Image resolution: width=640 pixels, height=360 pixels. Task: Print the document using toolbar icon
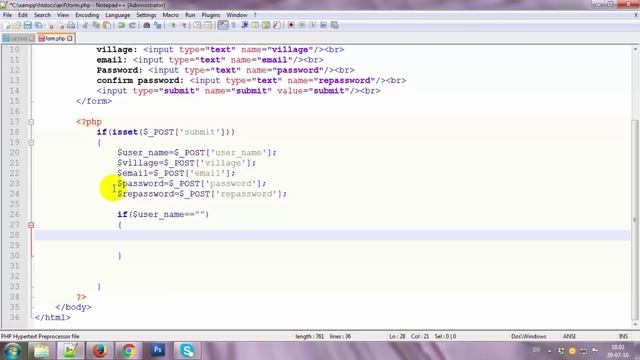coord(71,25)
